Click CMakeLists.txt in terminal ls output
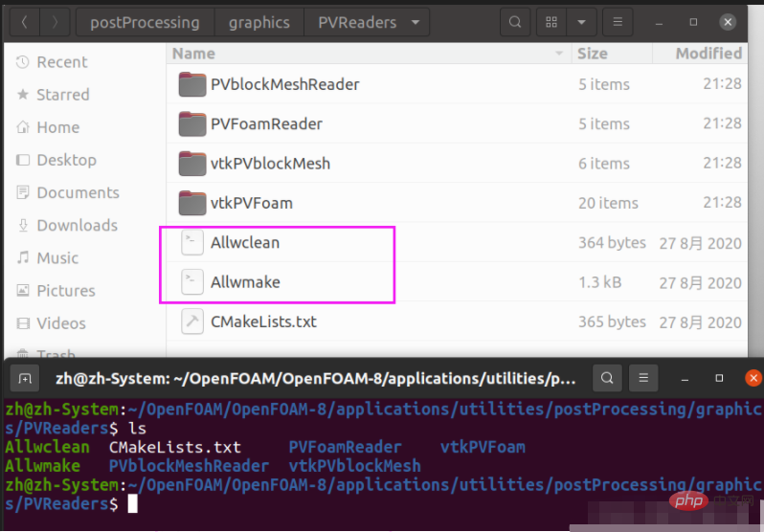Screen dimensions: 764x532 point(175,447)
